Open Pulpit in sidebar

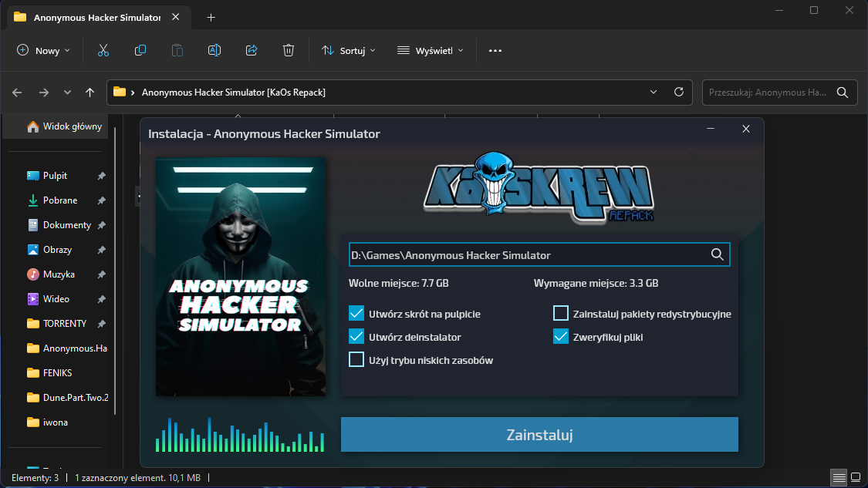pyautogui.click(x=56, y=176)
